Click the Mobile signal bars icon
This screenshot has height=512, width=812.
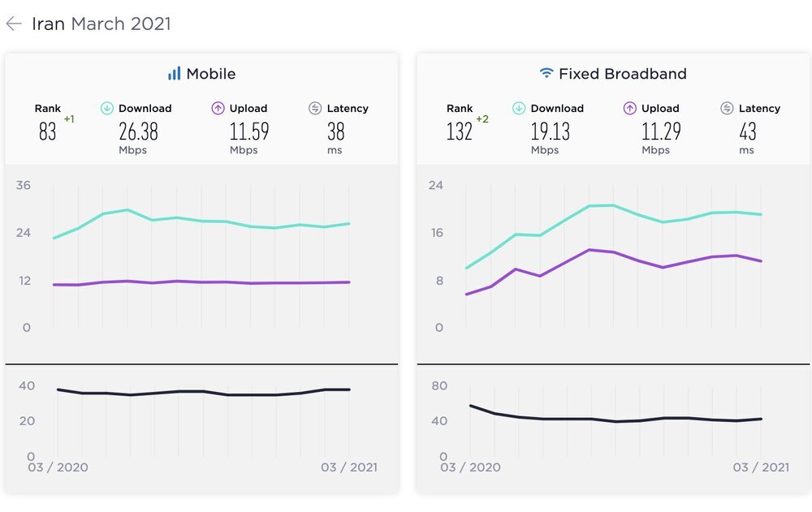click(x=175, y=74)
